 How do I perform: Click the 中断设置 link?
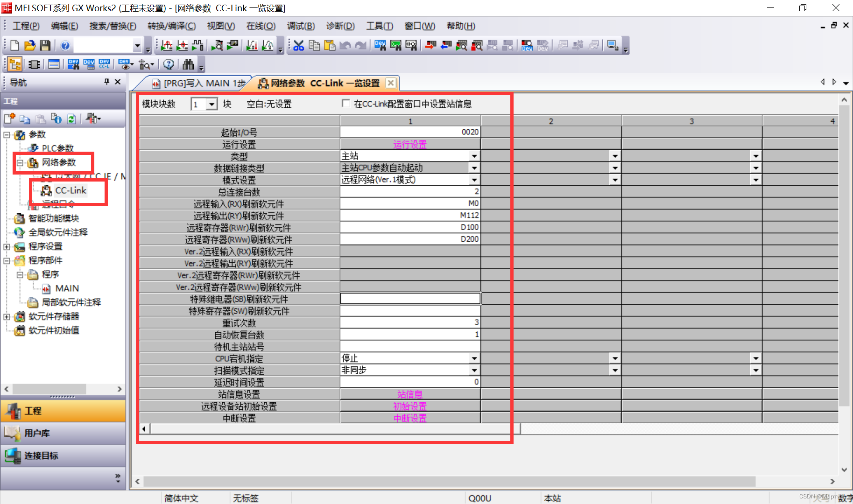coord(410,418)
